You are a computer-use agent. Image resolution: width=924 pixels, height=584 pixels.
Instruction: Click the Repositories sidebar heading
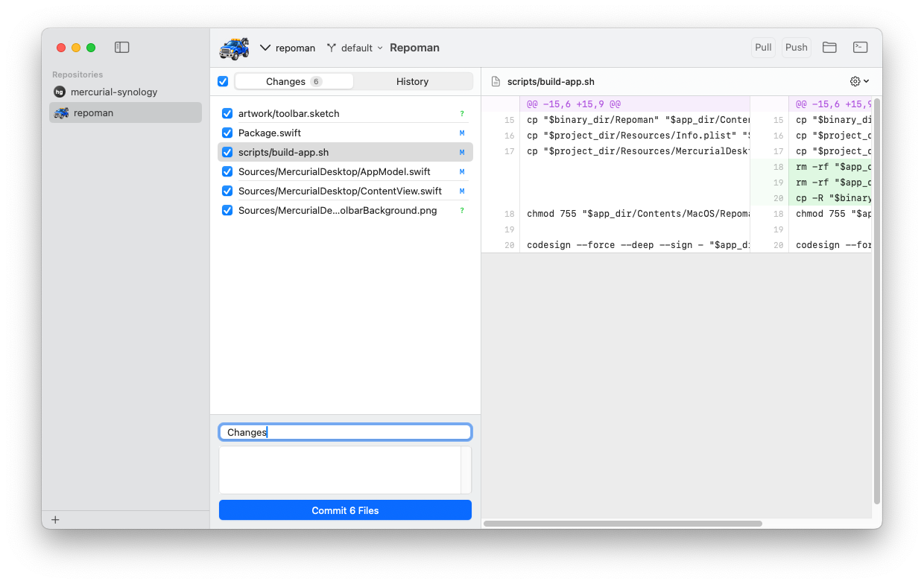click(x=77, y=74)
